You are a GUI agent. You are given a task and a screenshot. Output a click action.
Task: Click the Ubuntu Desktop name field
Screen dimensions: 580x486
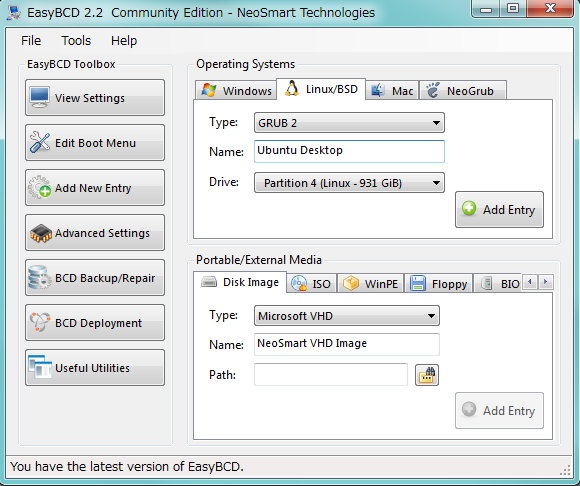349,151
